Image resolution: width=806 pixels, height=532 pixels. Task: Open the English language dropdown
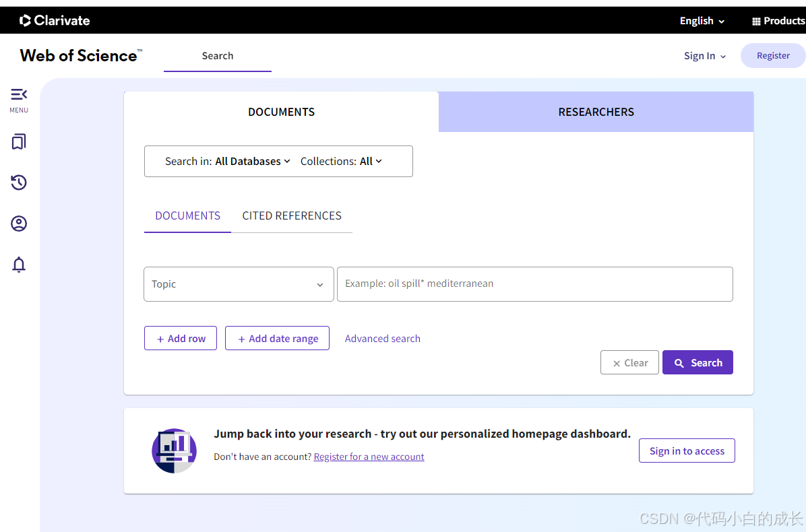[x=702, y=21]
